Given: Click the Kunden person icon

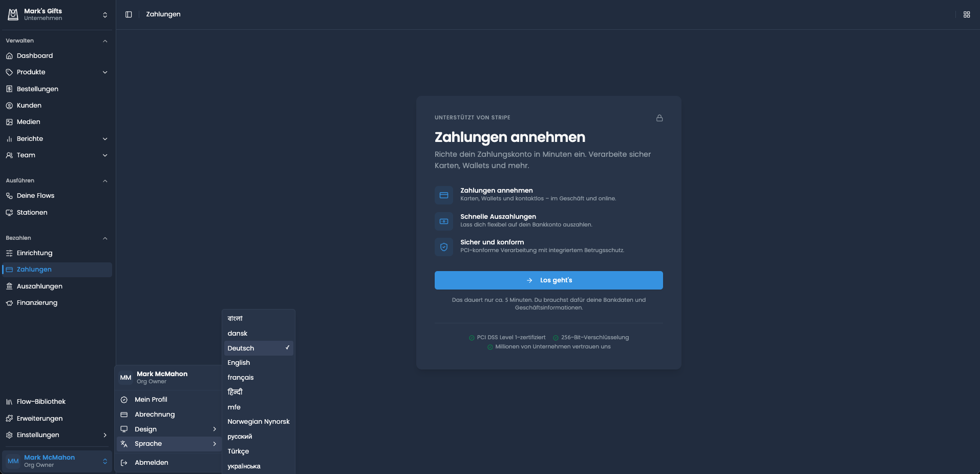Looking at the screenshot, I should [9, 106].
